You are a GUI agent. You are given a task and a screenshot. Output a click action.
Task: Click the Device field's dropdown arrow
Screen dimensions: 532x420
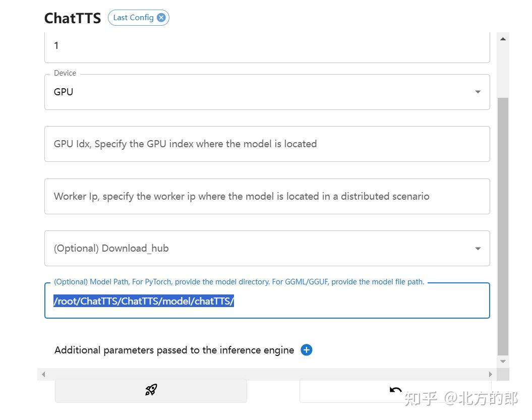point(478,92)
